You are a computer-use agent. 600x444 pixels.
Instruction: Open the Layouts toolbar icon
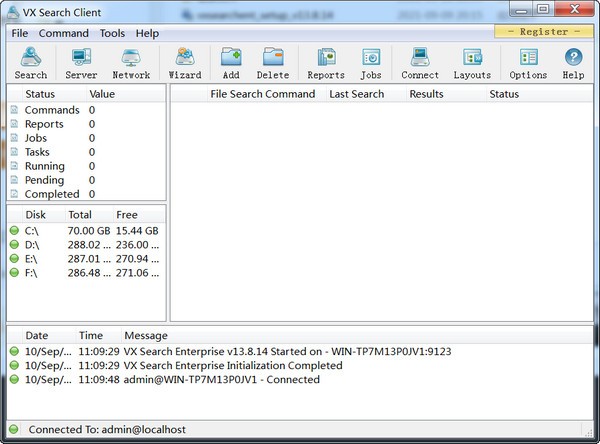[472, 63]
